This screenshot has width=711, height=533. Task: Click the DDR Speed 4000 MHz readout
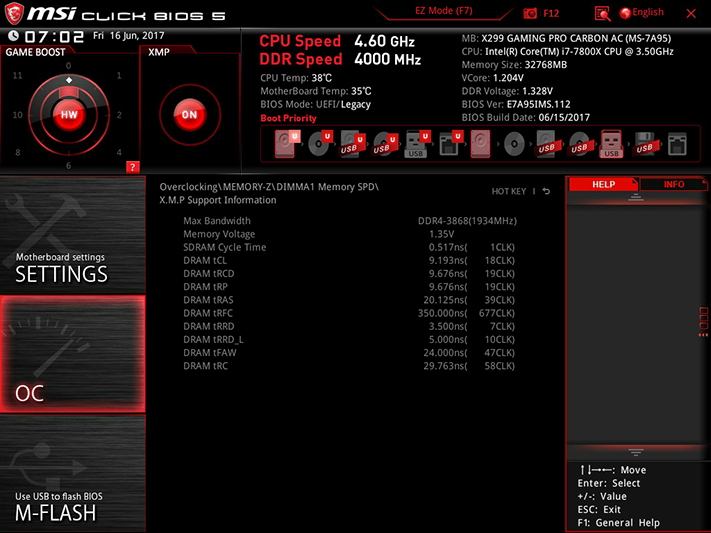pyautogui.click(x=340, y=59)
